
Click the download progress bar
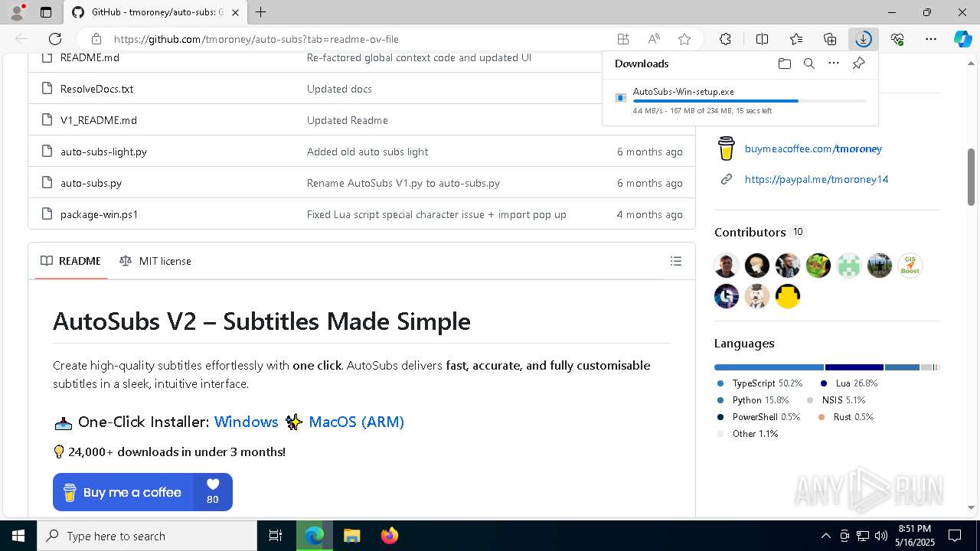pyautogui.click(x=750, y=101)
